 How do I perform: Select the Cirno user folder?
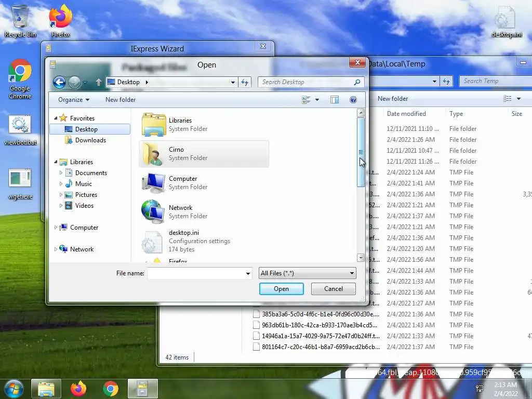click(x=204, y=154)
